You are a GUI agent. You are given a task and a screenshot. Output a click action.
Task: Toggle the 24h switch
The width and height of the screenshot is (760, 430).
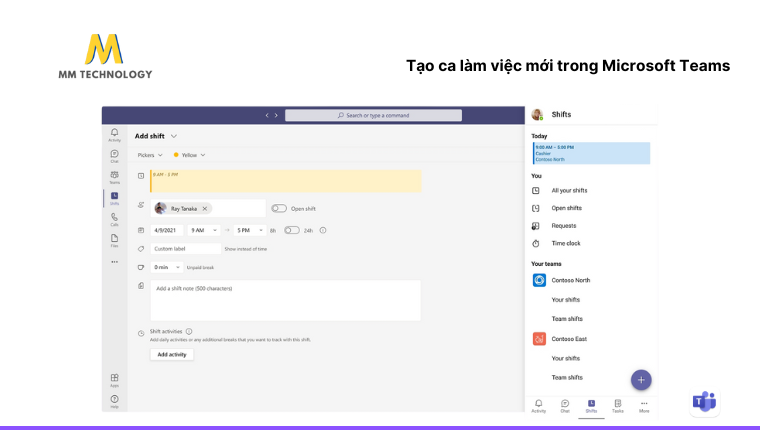pyautogui.click(x=292, y=230)
